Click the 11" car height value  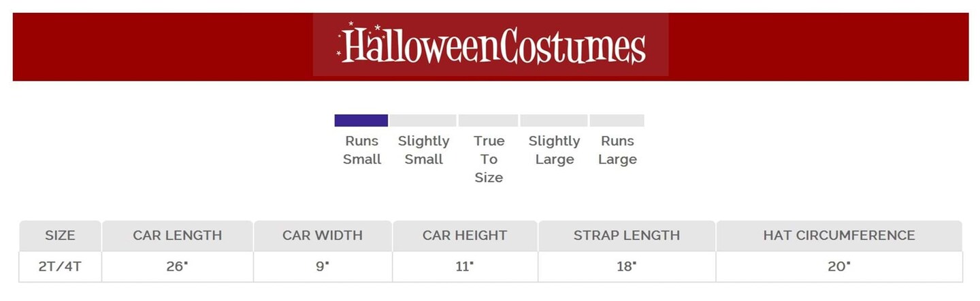(x=465, y=266)
